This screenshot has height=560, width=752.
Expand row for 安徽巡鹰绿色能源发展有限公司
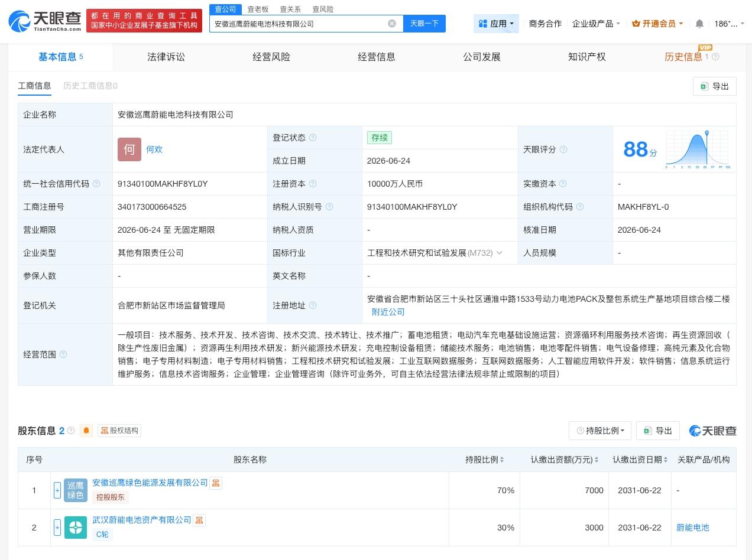57,490
